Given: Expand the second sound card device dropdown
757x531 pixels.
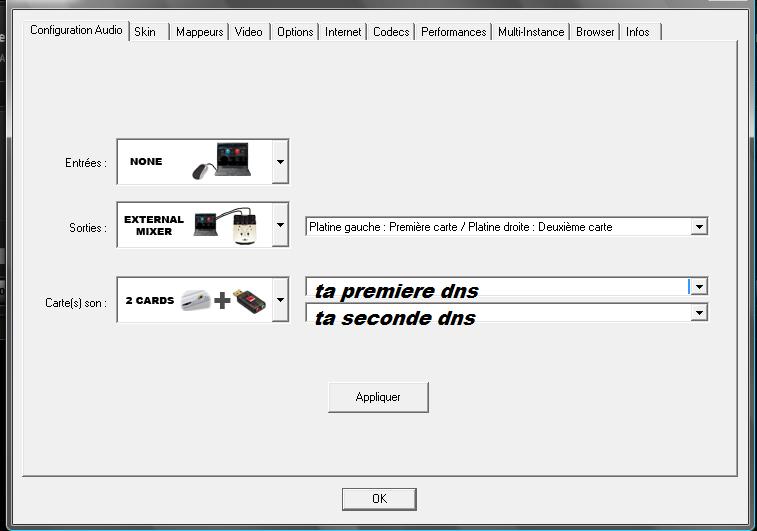Looking at the screenshot, I should tap(699, 313).
